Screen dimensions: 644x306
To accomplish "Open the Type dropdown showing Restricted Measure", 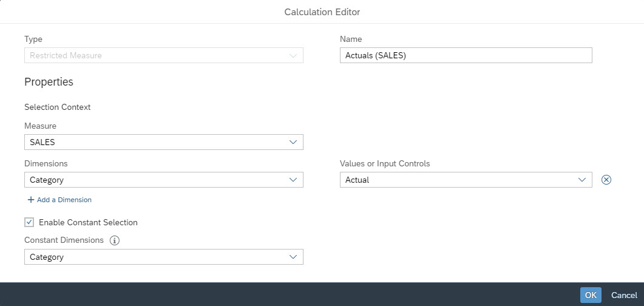I will pyautogui.click(x=164, y=55).
